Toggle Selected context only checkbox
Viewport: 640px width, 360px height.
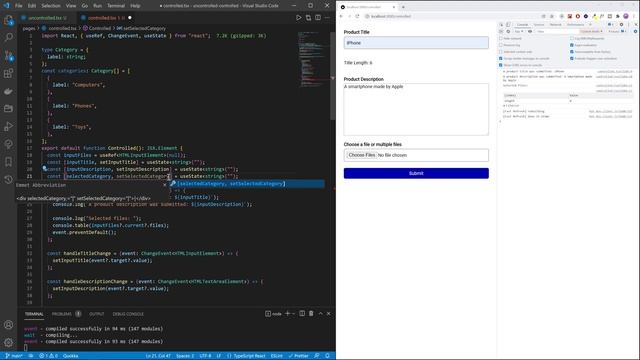click(501, 52)
